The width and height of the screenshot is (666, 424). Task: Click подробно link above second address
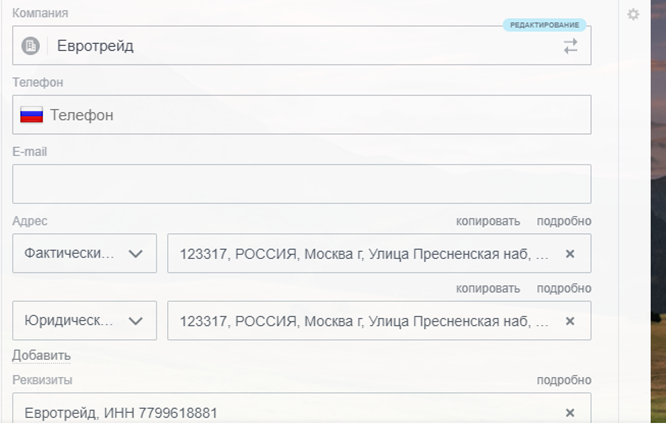tap(564, 288)
